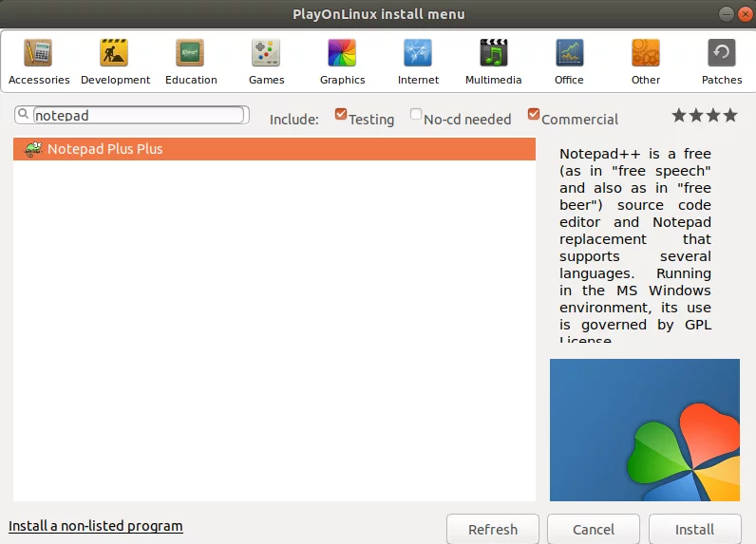The width and height of the screenshot is (756, 544).
Task: Uncheck the Commercial checkbox
Action: point(533,114)
